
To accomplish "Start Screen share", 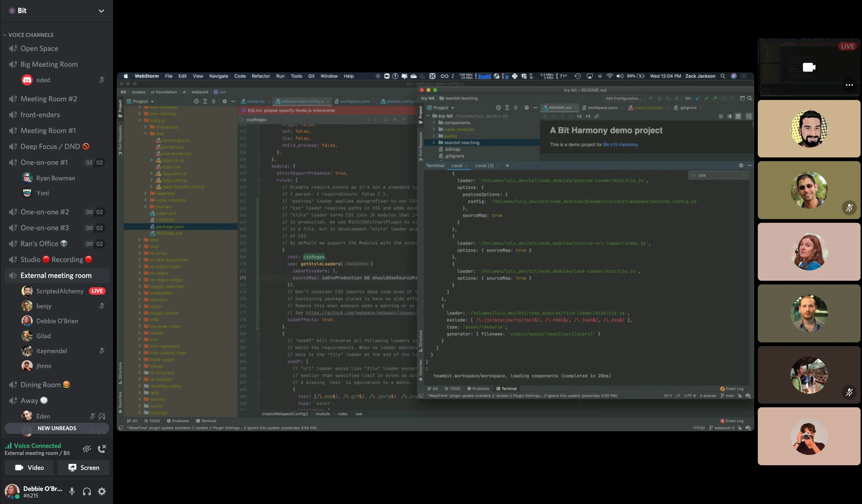I will [x=83, y=467].
